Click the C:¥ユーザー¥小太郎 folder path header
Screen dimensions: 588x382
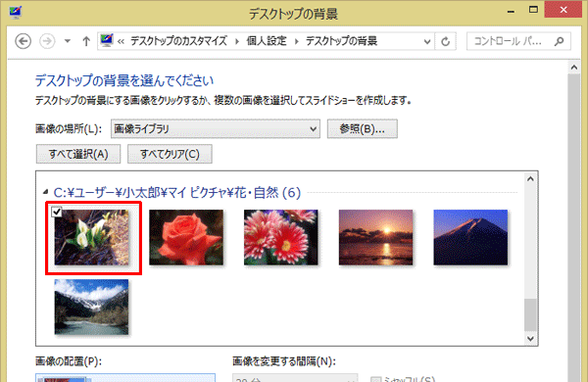177,193
